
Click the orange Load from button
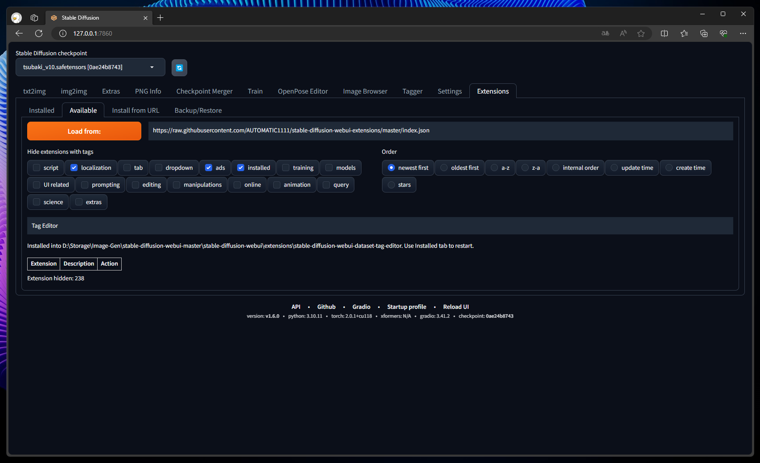(84, 131)
